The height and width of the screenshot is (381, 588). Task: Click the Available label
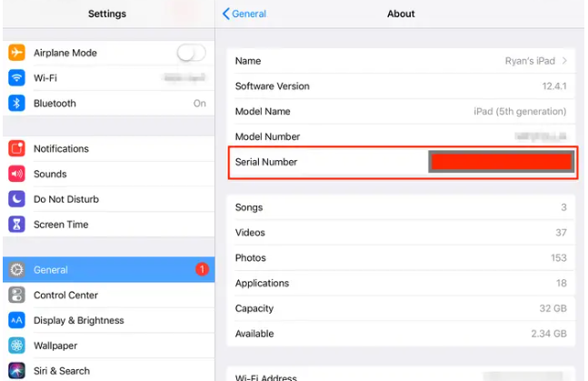pos(254,334)
